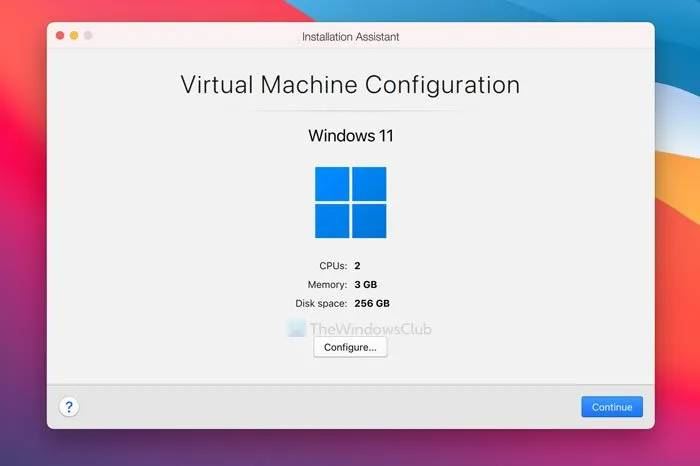Minimize the window using yellow button
700x466 pixels.
(74, 35)
